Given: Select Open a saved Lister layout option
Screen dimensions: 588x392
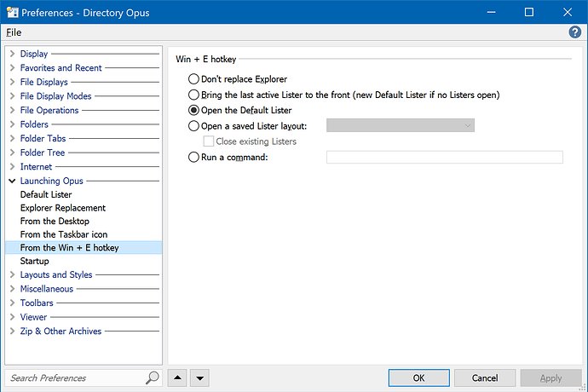Looking at the screenshot, I should (x=193, y=126).
